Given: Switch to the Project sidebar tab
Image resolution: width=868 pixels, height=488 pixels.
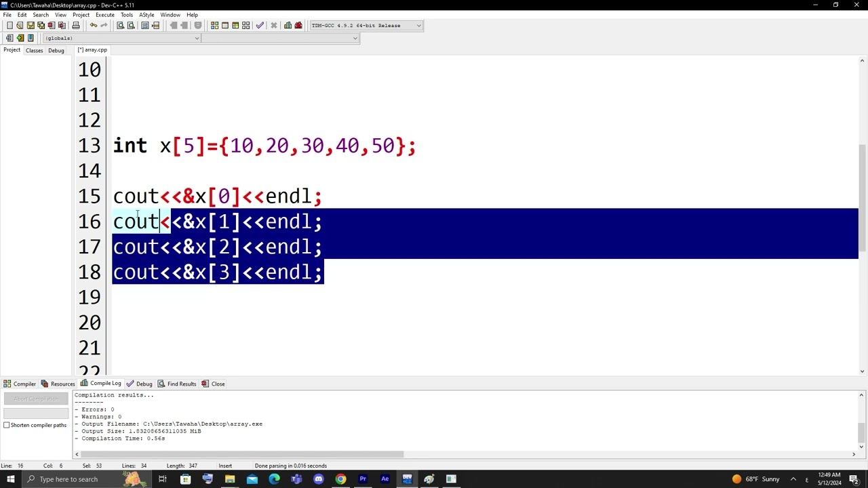Looking at the screenshot, I should (12, 50).
